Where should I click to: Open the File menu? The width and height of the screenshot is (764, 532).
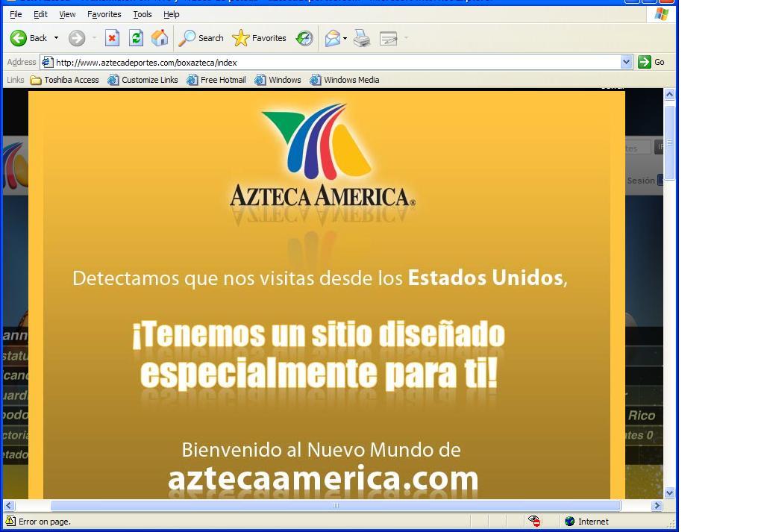point(16,14)
